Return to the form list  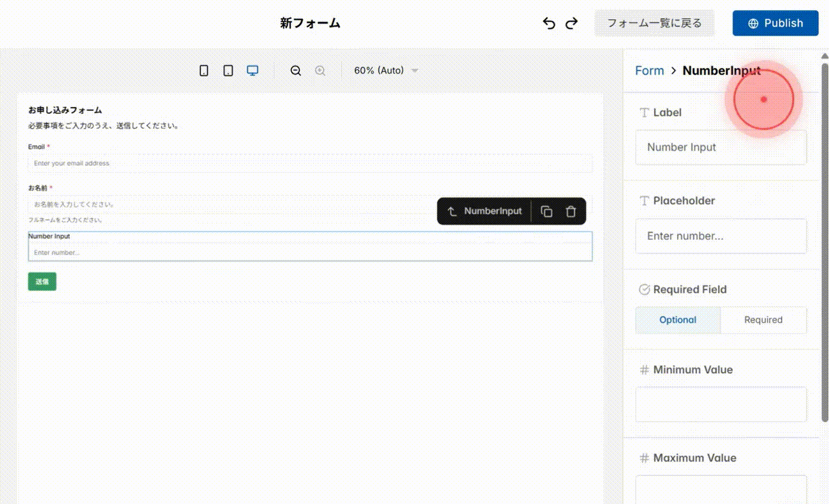pos(654,23)
